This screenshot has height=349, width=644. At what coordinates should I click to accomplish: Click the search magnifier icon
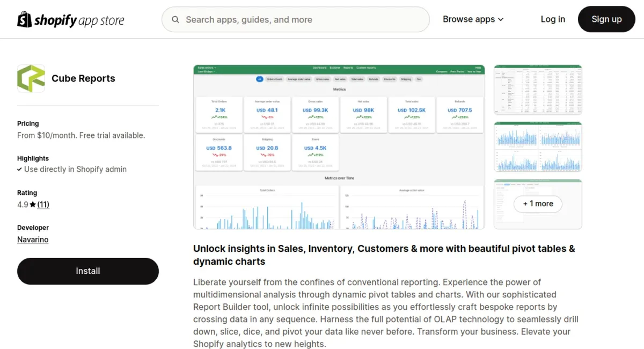[175, 19]
